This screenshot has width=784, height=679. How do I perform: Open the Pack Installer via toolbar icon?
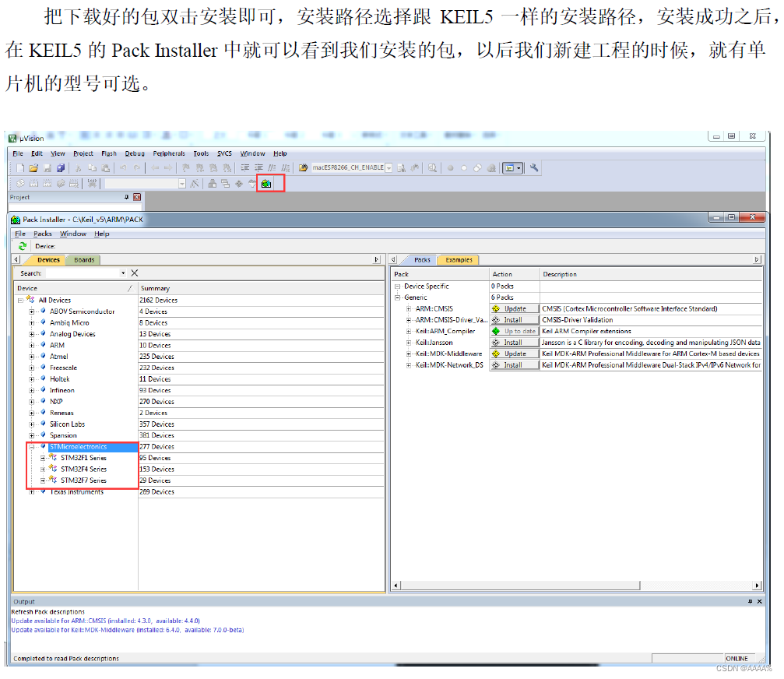267,183
